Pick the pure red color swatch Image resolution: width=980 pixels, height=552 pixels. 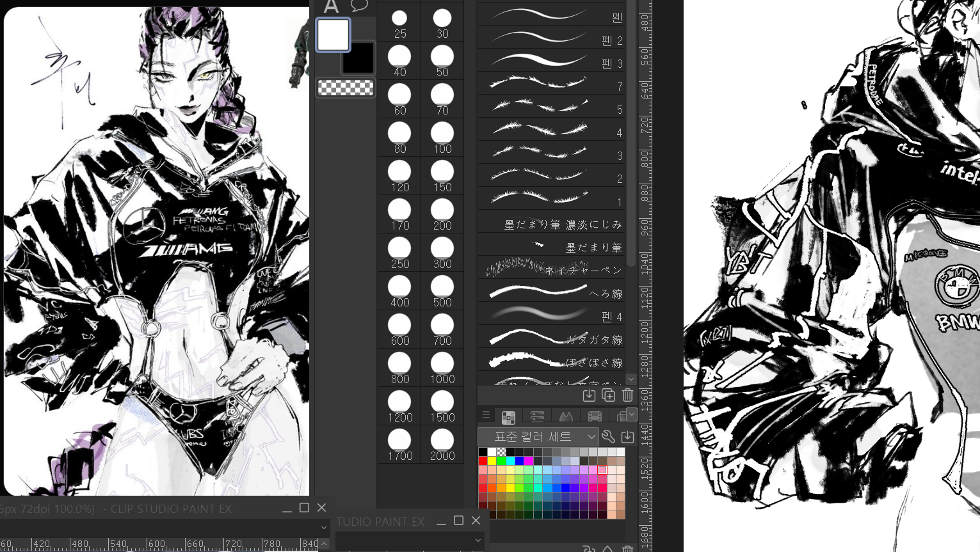(x=483, y=461)
